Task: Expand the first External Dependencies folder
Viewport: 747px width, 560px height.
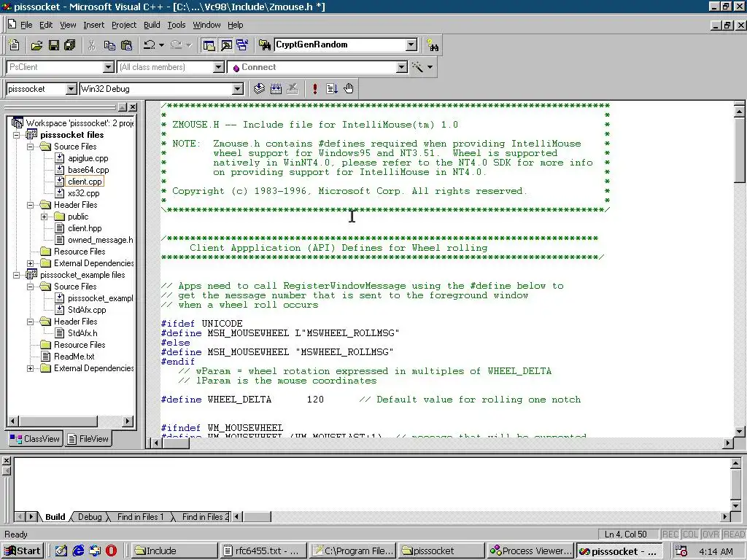Action: [31, 263]
